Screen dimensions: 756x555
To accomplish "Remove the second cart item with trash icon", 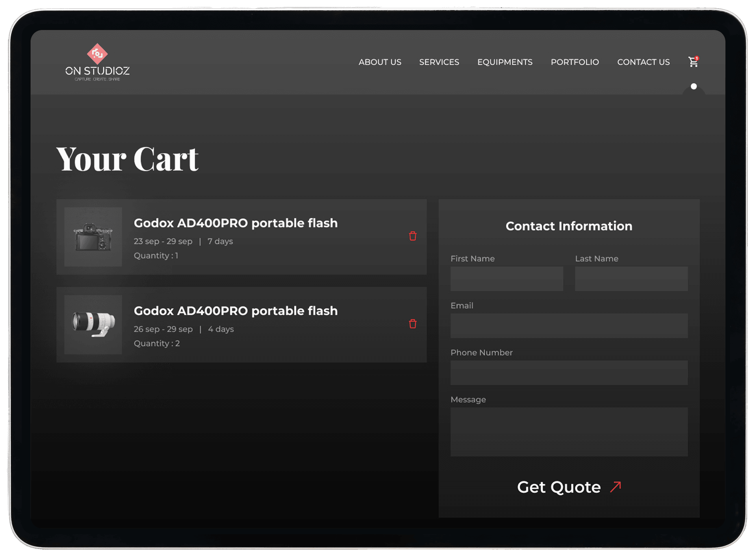I will click(x=412, y=324).
